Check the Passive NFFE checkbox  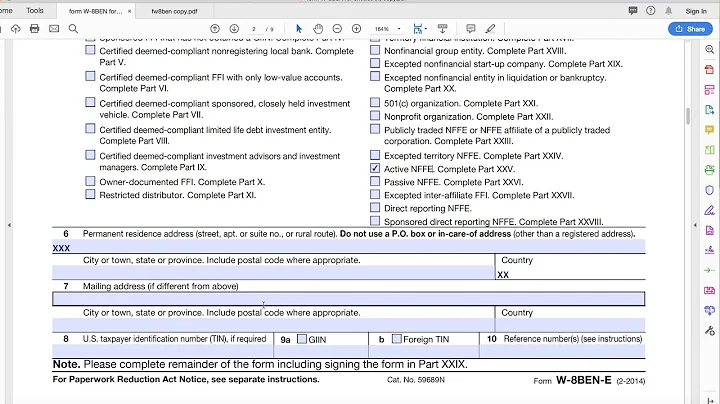(x=375, y=181)
